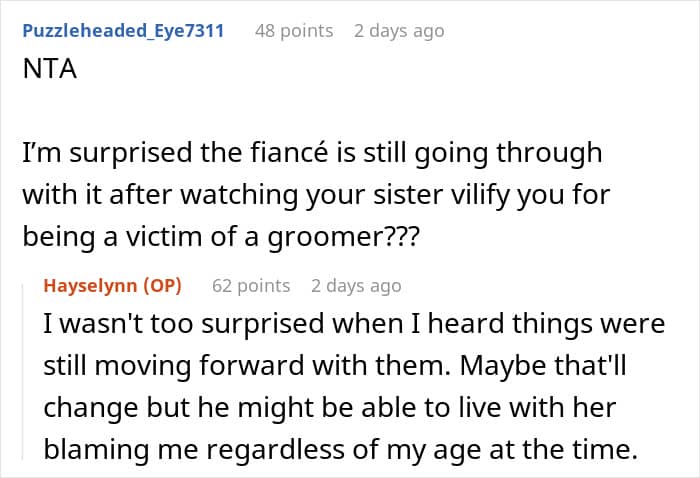Click the line starting I wasn't too surprised
700x478 pixels.
coord(354,324)
